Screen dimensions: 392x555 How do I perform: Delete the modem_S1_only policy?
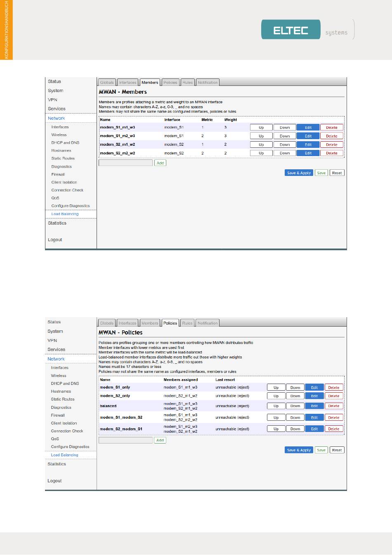click(x=333, y=388)
